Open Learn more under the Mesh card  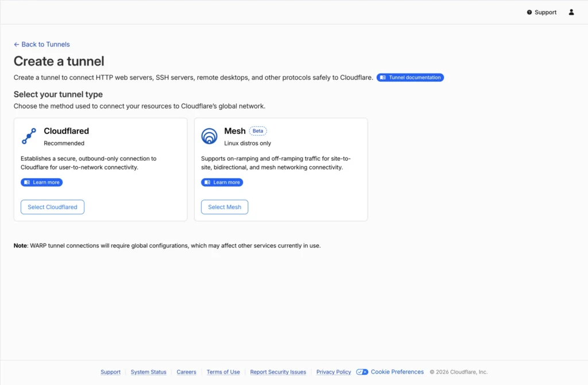(222, 182)
